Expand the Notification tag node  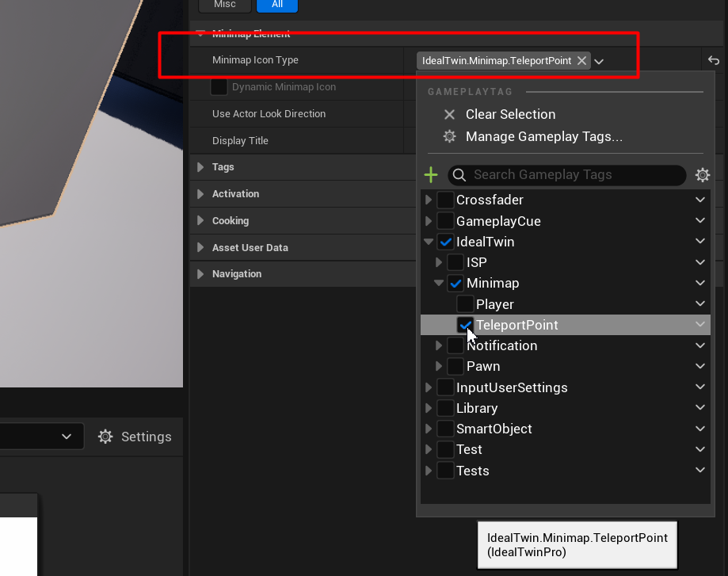coord(439,345)
